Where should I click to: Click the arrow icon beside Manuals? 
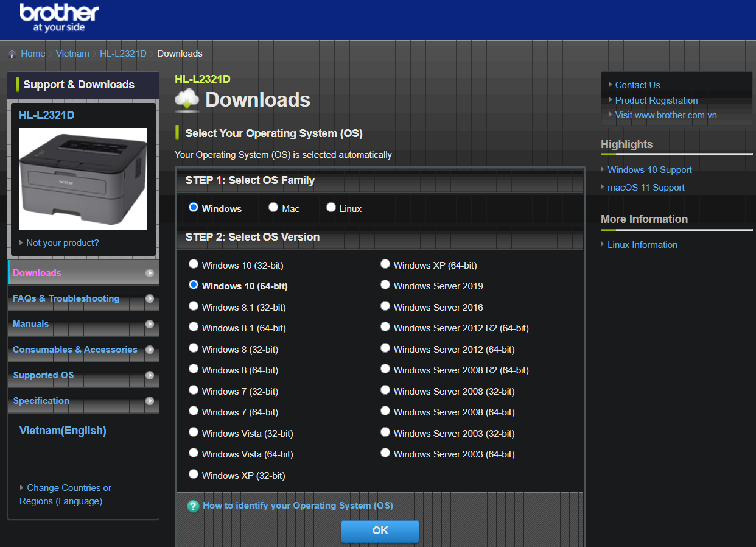(x=150, y=325)
